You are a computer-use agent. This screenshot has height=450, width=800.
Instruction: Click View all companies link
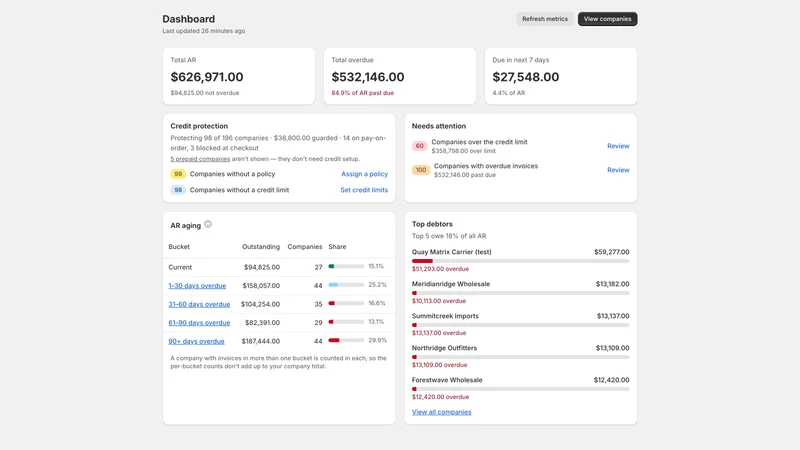pos(441,412)
